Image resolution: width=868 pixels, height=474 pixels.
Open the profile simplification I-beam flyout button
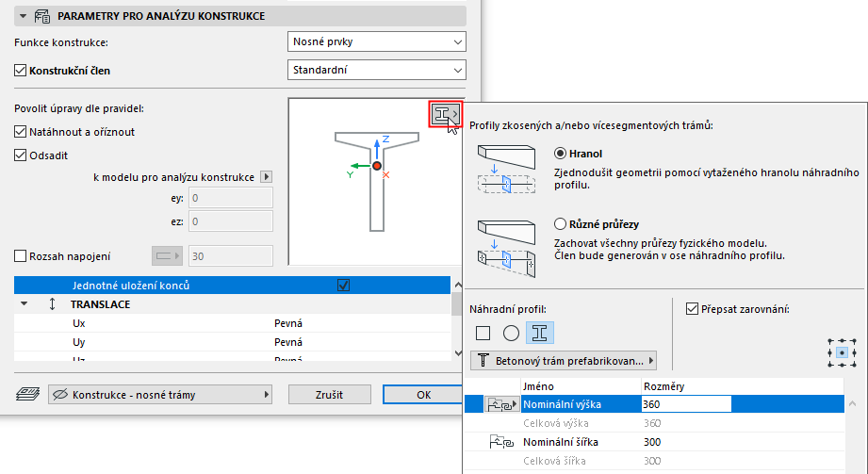(446, 115)
